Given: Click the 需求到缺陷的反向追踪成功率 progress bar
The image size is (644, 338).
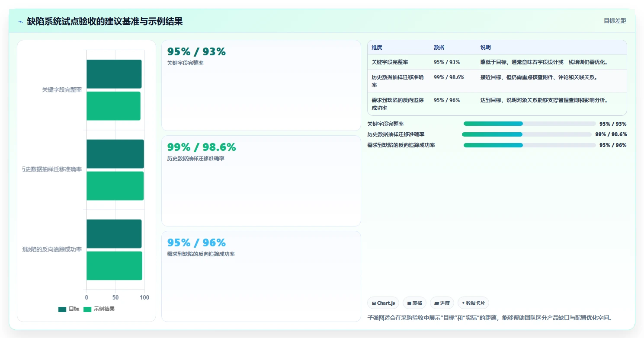Looking at the screenshot, I should click(530, 145).
